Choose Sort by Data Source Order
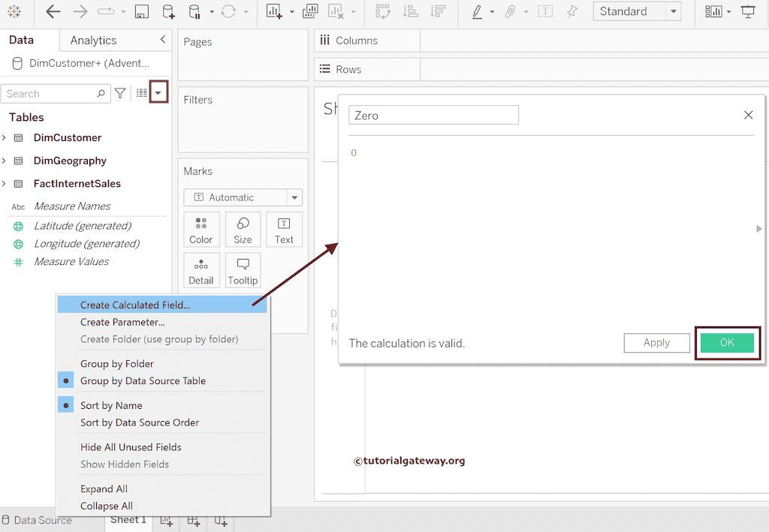The height and width of the screenshot is (532, 769). click(x=140, y=422)
